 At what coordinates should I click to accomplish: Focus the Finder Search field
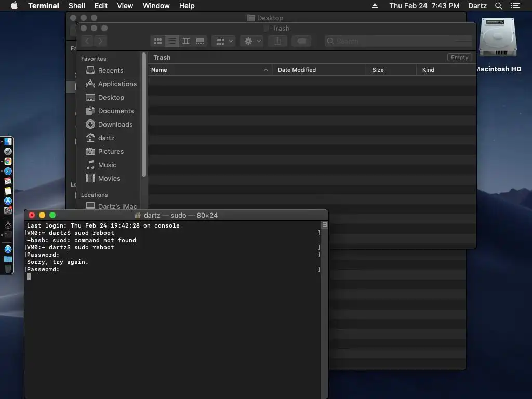point(398,41)
